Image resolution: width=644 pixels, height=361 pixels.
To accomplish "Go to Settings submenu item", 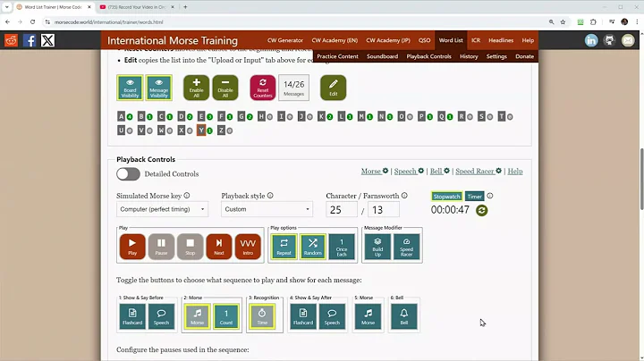I will 496,56.
